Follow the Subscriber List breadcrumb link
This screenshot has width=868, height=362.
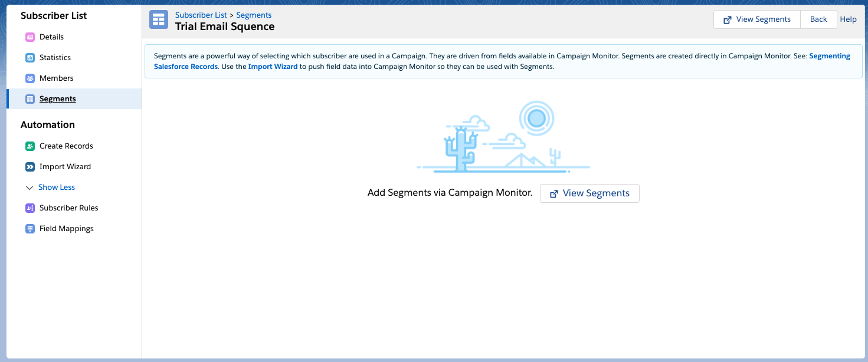(201, 15)
